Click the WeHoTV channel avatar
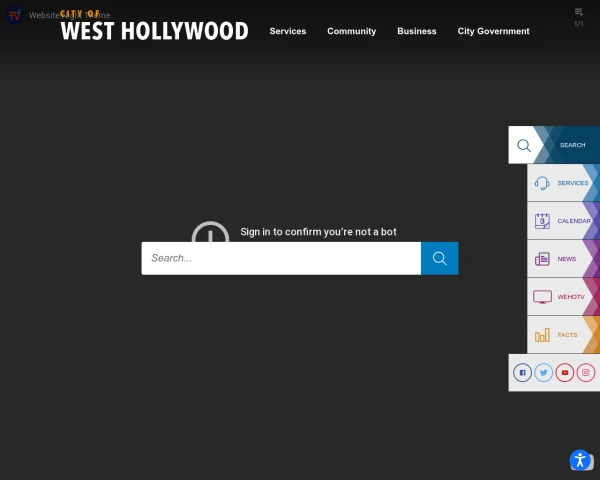Image resolution: width=600 pixels, height=480 pixels. point(15,15)
